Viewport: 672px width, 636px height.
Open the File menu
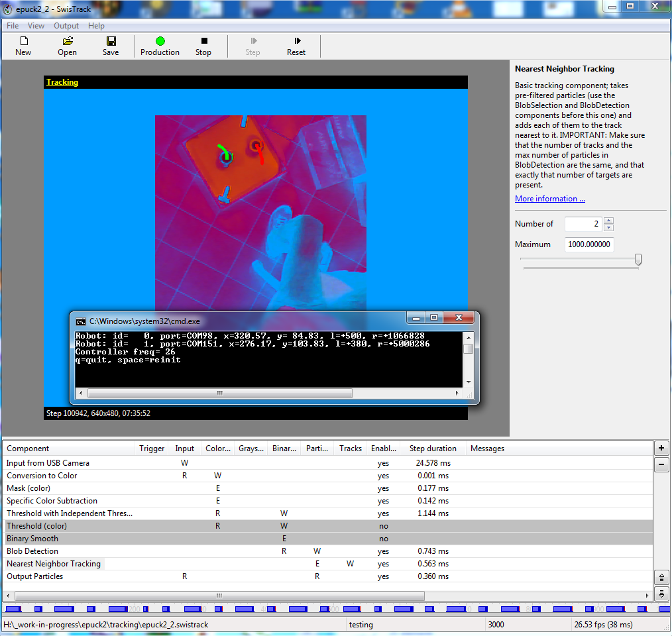(13, 26)
